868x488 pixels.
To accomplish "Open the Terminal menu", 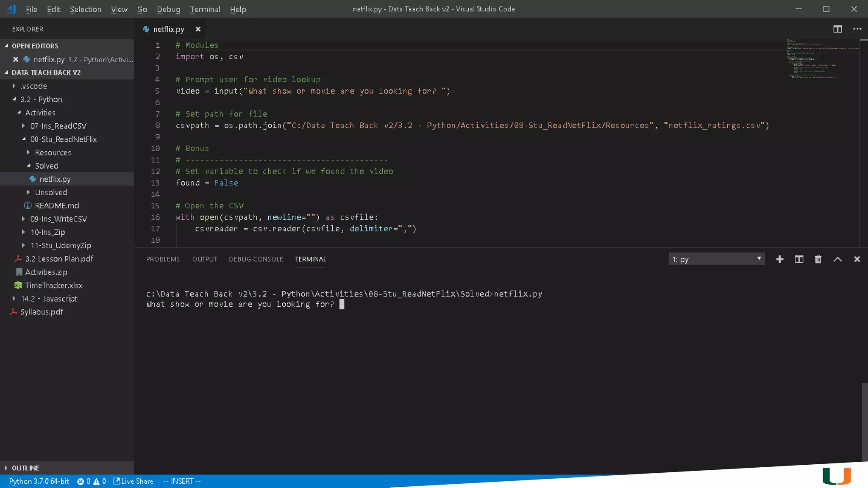I will (x=205, y=9).
